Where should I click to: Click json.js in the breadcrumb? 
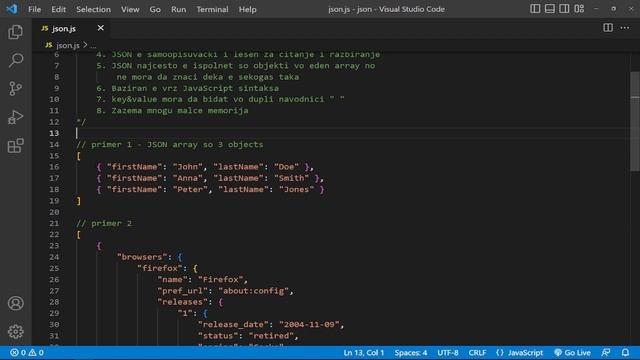(68, 45)
